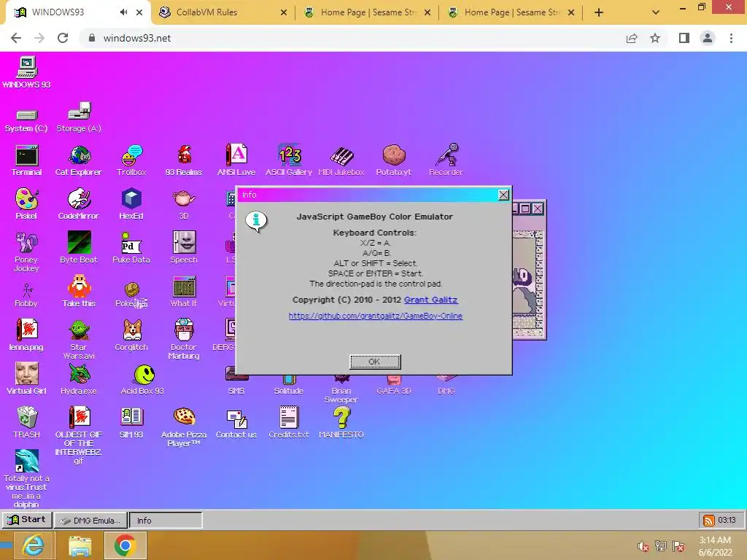Open the WINDOWS 93 computer icon
The image size is (747, 560).
click(27, 72)
